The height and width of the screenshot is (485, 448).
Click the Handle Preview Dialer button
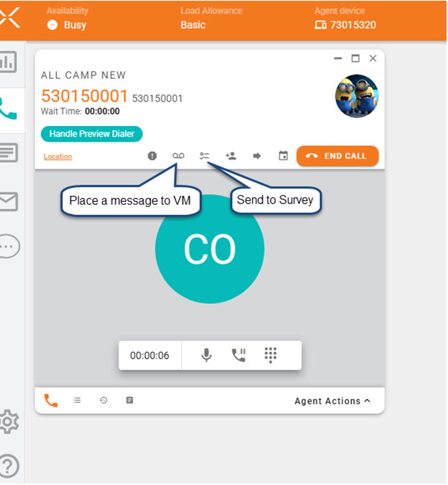coord(92,133)
